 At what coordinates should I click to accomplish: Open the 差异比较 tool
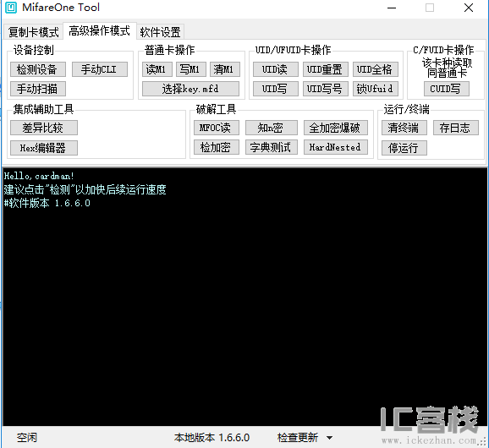tap(44, 128)
